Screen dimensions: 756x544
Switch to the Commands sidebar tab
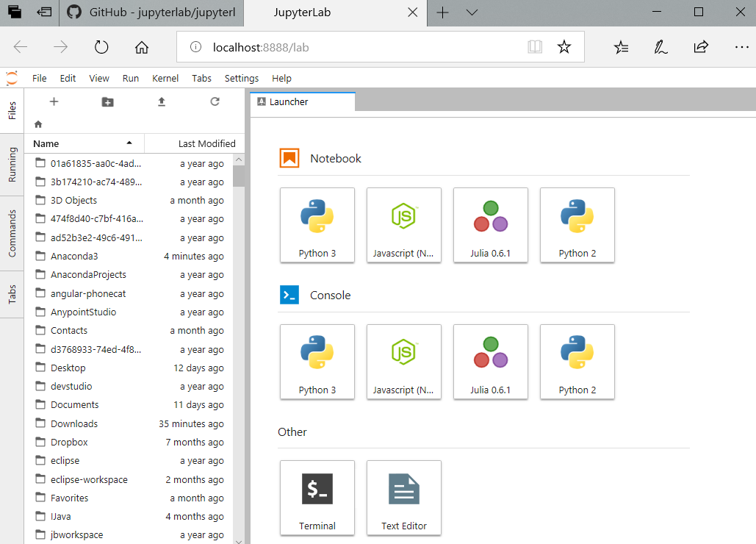click(x=12, y=234)
